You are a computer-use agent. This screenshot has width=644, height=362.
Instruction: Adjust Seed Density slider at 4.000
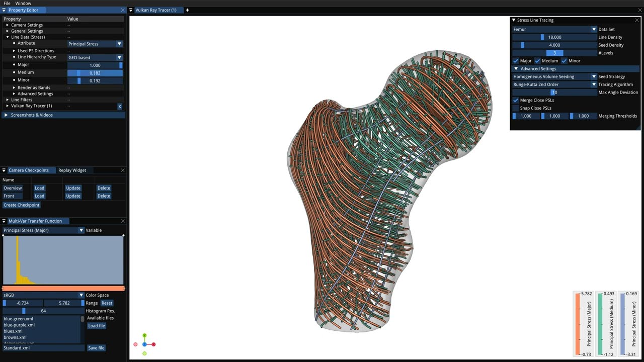pos(554,45)
